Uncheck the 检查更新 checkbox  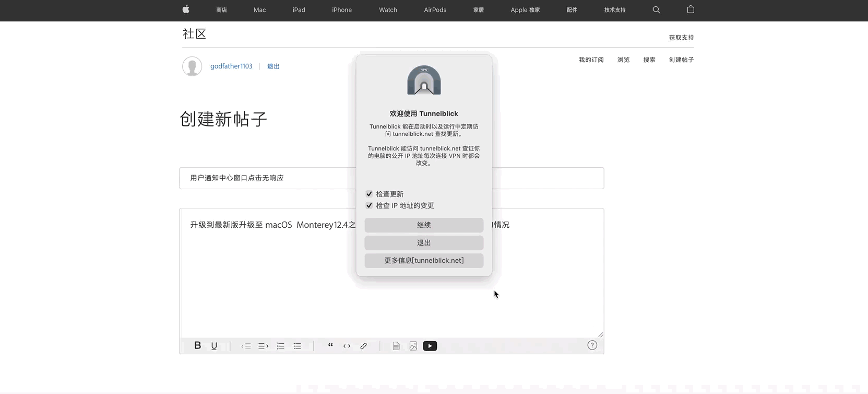[x=370, y=194]
